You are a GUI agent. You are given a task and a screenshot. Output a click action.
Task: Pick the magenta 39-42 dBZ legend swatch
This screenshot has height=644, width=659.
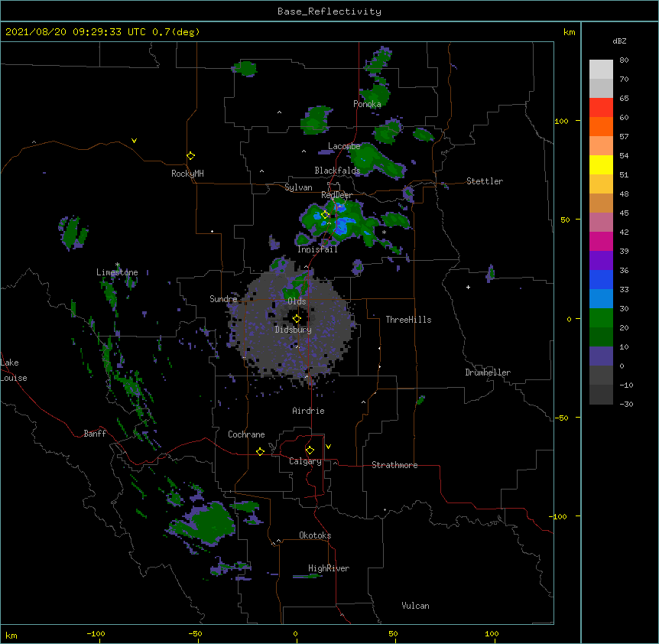601,241
